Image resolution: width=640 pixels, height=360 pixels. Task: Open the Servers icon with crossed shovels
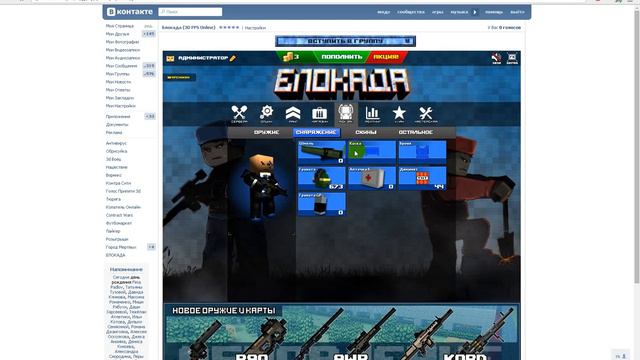[x=239, y=114]
